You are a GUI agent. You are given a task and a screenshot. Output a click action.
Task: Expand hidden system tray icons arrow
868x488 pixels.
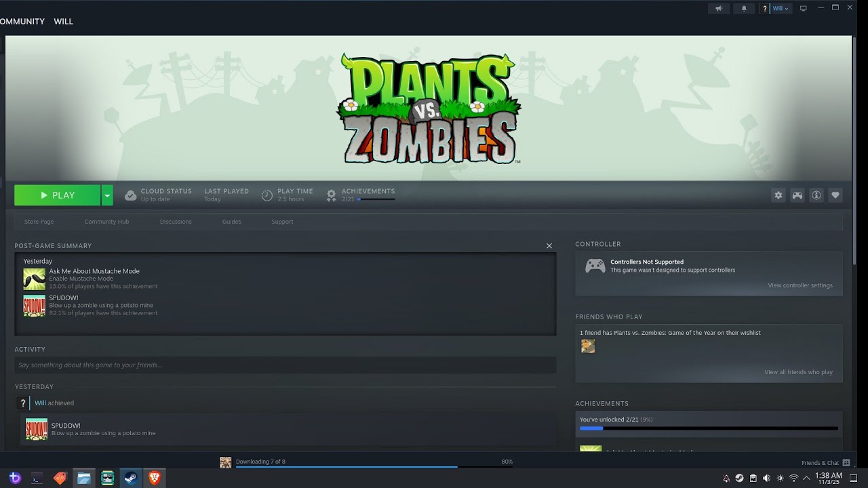pyautogui.click(x=806, y=478)
